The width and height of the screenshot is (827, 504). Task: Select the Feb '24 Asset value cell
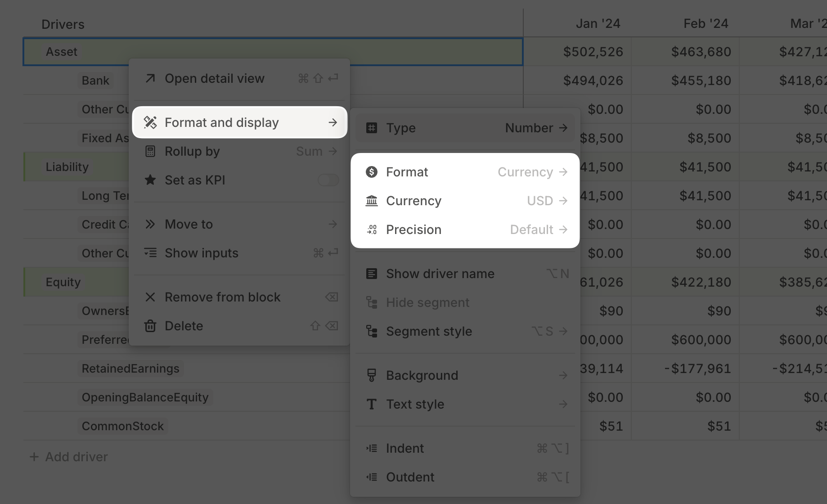click(701, 52)
